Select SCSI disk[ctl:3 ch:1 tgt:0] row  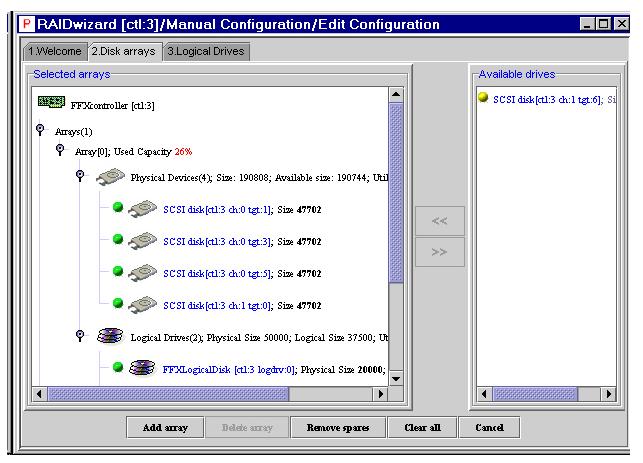click(x=242, y=306)
